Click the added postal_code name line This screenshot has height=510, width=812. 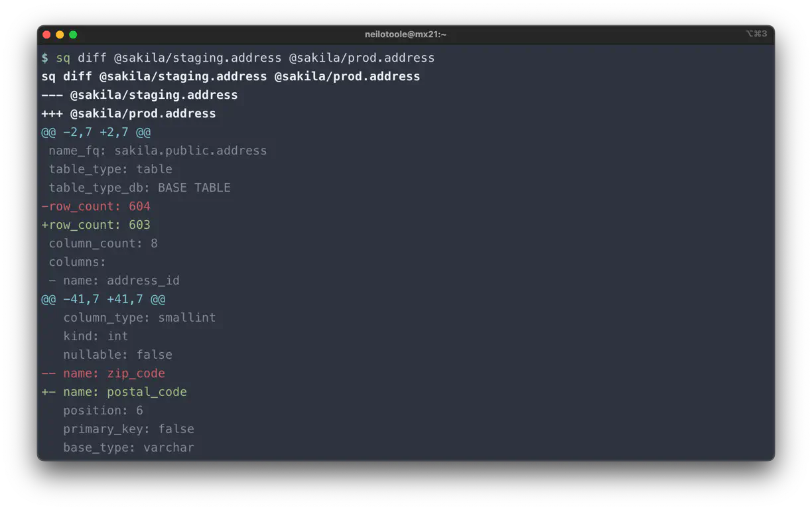(114, 392)
